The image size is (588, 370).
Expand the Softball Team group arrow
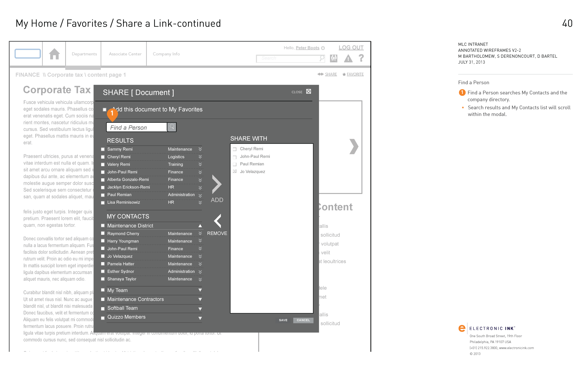(x=200, y=309)
